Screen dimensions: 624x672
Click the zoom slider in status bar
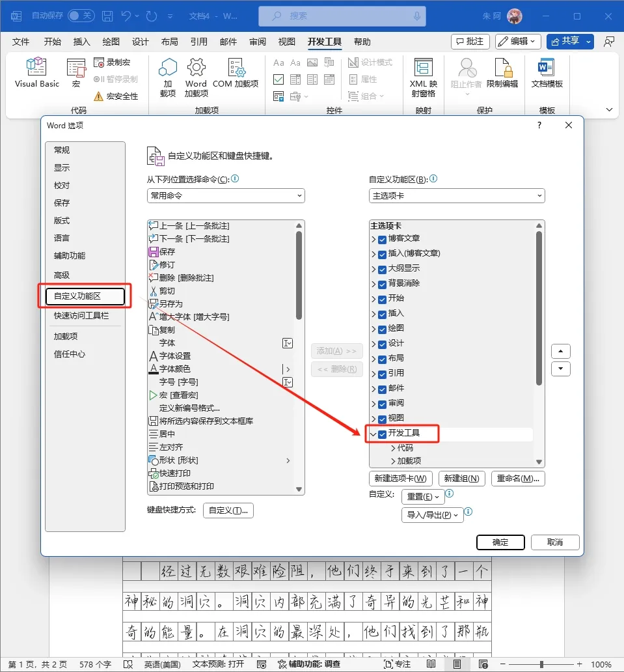point(541,665)
